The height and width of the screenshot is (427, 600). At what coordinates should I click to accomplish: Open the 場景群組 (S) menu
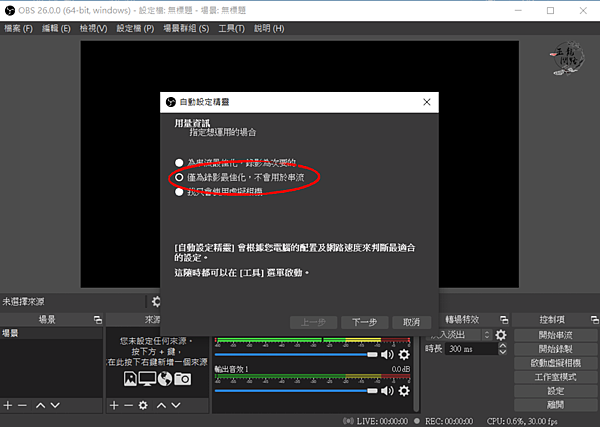(186, 28)
